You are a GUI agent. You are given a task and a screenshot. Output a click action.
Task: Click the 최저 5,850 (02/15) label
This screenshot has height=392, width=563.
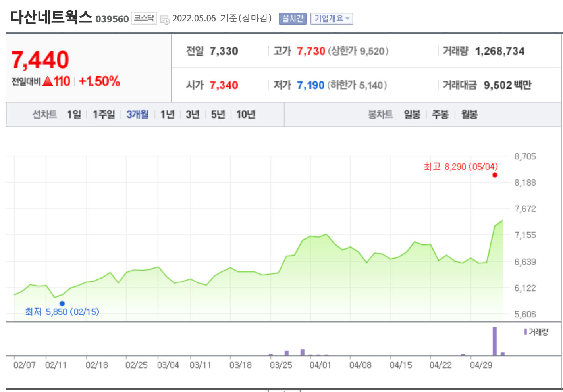pos(62,312)
